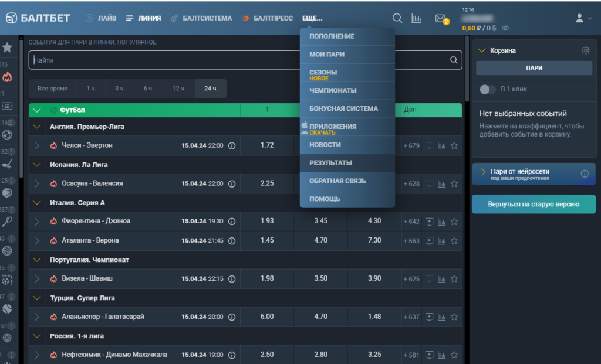
Task: Open the Лайв section
Action: pyautogui.click(x=101, y=18)
